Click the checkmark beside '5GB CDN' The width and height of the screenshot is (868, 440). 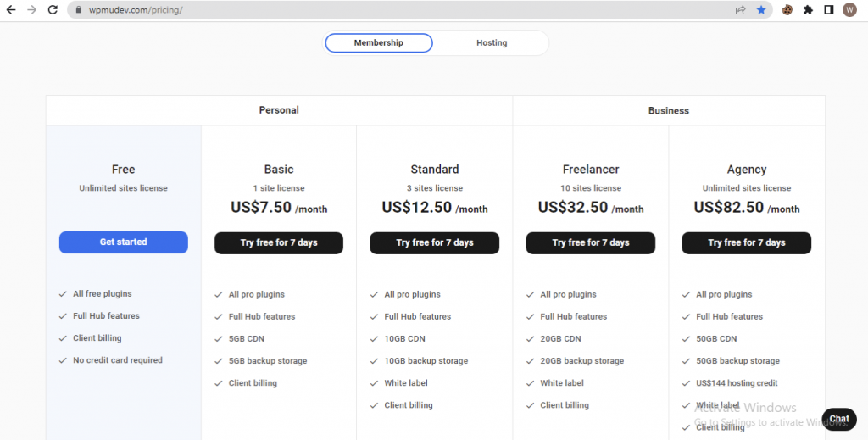(x=218, y=339)
